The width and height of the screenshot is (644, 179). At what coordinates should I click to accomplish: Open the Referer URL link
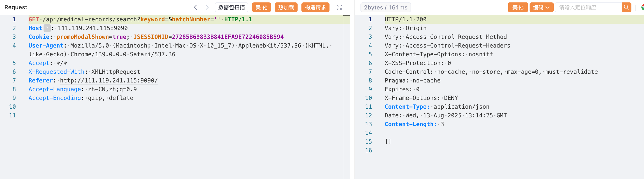pyautogui.click(x=109, y=81)
